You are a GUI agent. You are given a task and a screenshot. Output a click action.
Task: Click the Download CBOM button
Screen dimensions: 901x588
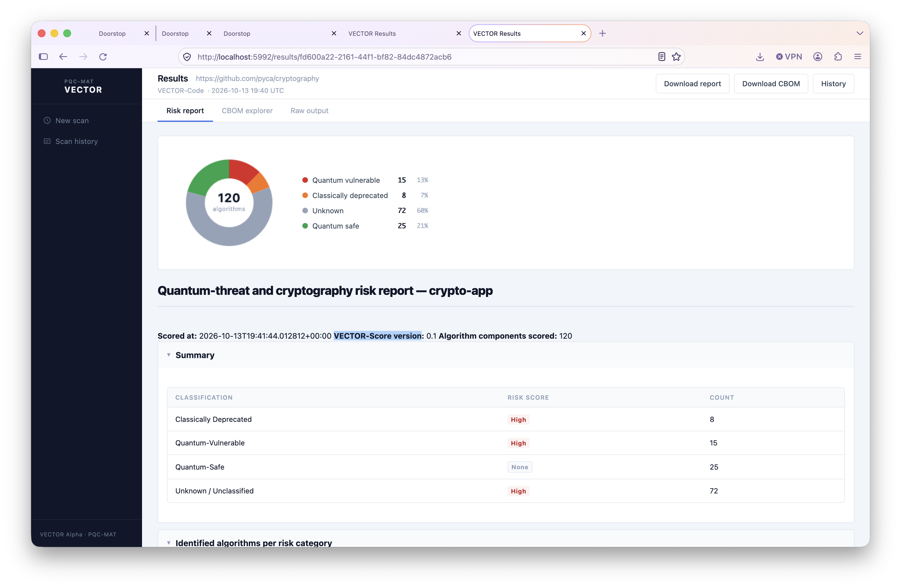pyautogui.click(x=771, y=84)
